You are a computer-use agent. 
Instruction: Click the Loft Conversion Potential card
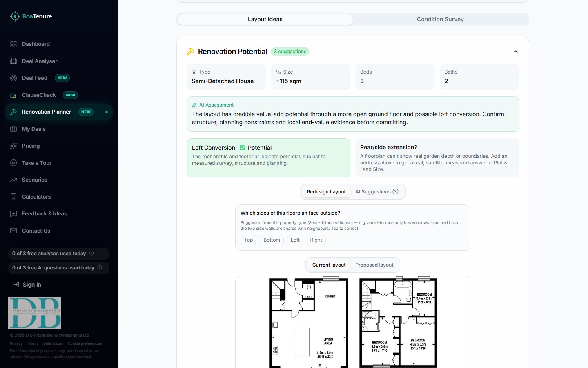268,158
